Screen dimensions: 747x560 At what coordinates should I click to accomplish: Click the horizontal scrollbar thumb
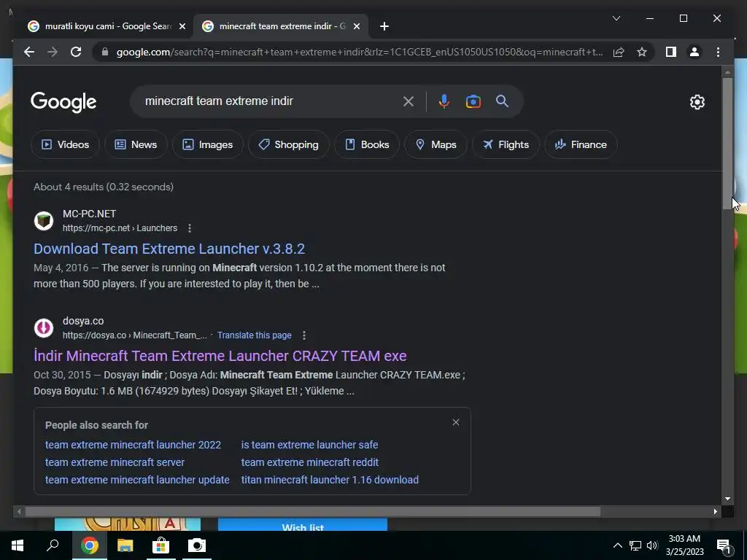pyautogui.click(x=313, y=512)
